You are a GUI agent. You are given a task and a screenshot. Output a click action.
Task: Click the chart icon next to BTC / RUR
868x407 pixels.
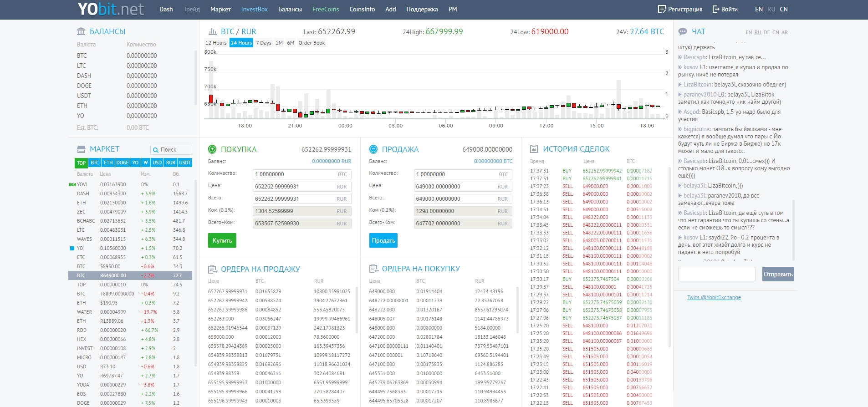[212, 31]
